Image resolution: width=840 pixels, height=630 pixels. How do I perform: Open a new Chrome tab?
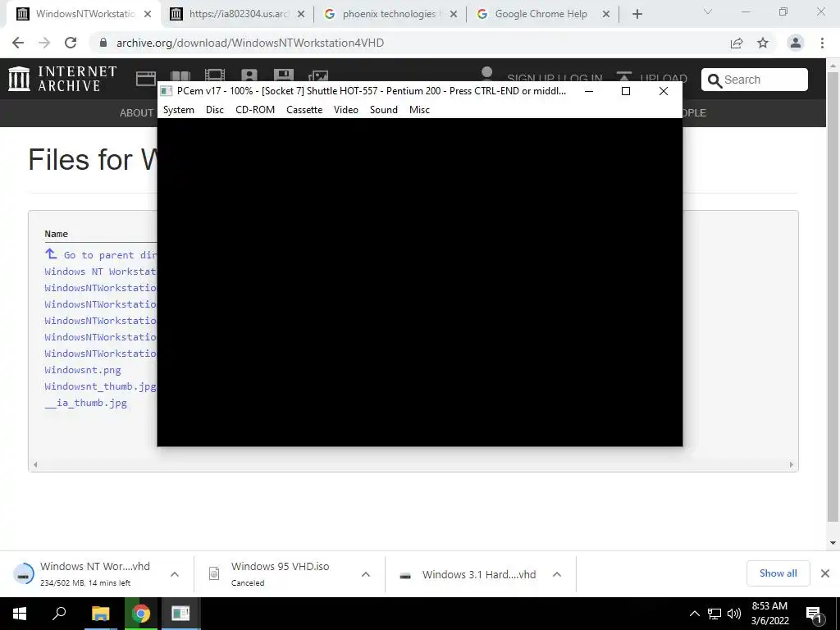pyautogui.click(x=637, y=14)
